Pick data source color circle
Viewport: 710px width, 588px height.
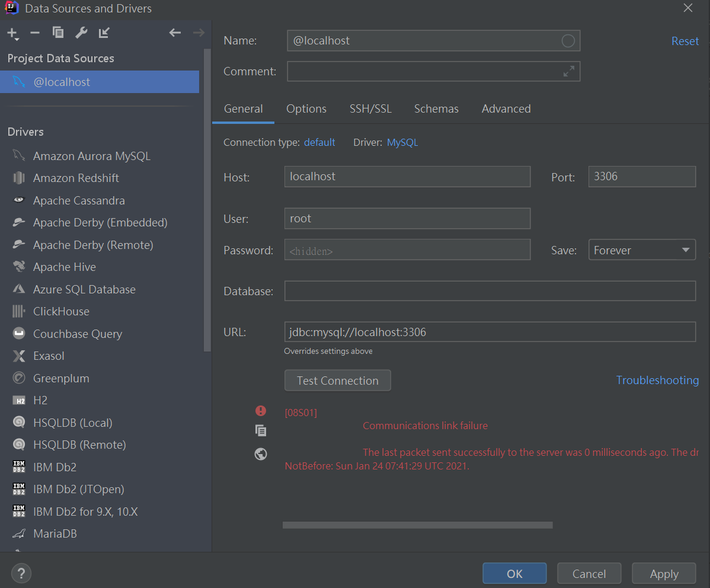point(568,41)
